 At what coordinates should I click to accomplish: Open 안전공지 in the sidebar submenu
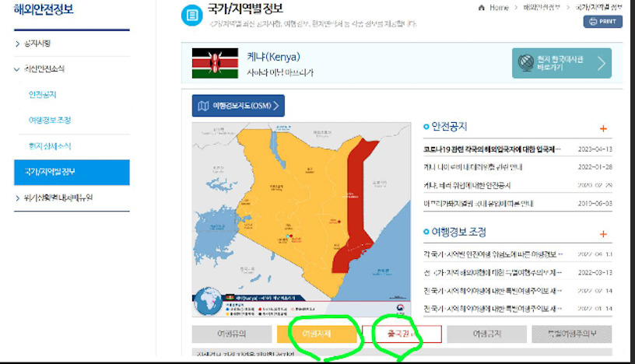(43, 95)
